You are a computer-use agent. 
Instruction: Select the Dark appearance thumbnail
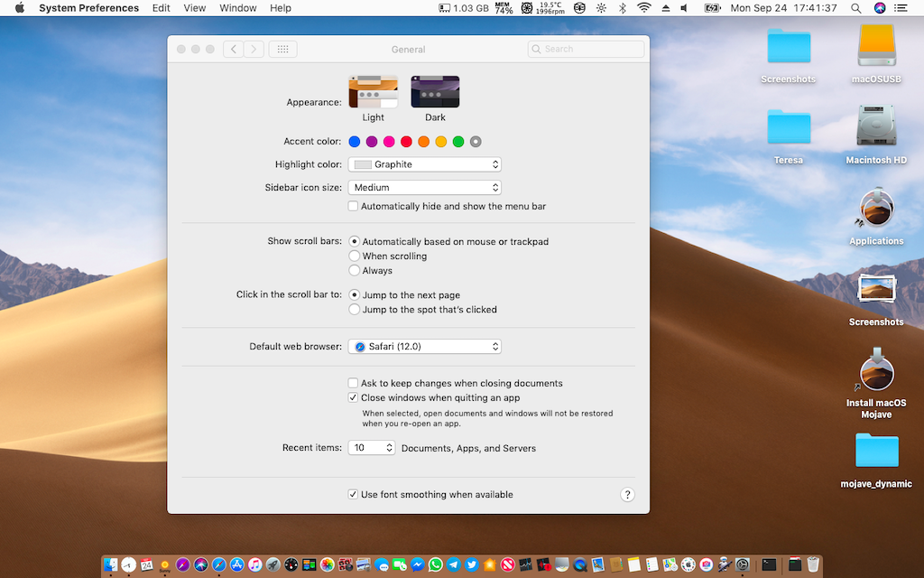point(435,92)
